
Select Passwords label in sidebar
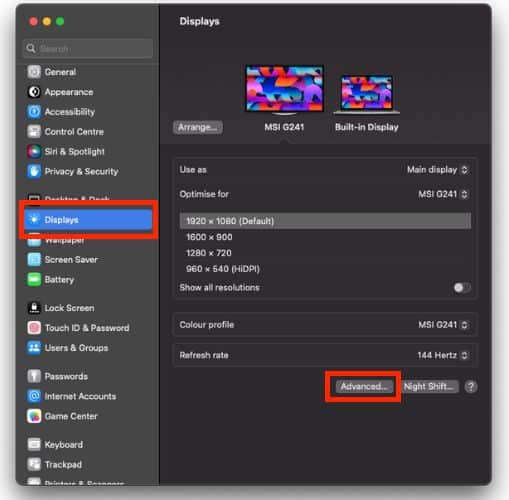click(x=66, y=377)
